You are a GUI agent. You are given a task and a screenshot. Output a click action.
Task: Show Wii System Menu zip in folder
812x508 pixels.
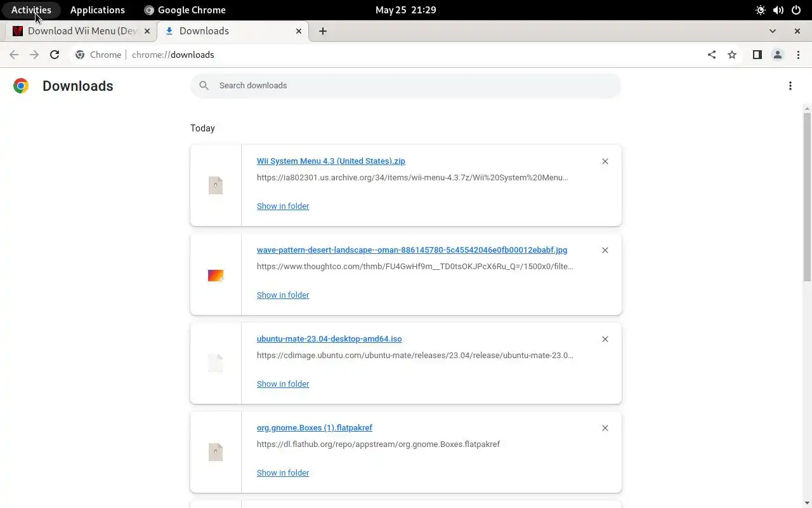tap(283, 206)
